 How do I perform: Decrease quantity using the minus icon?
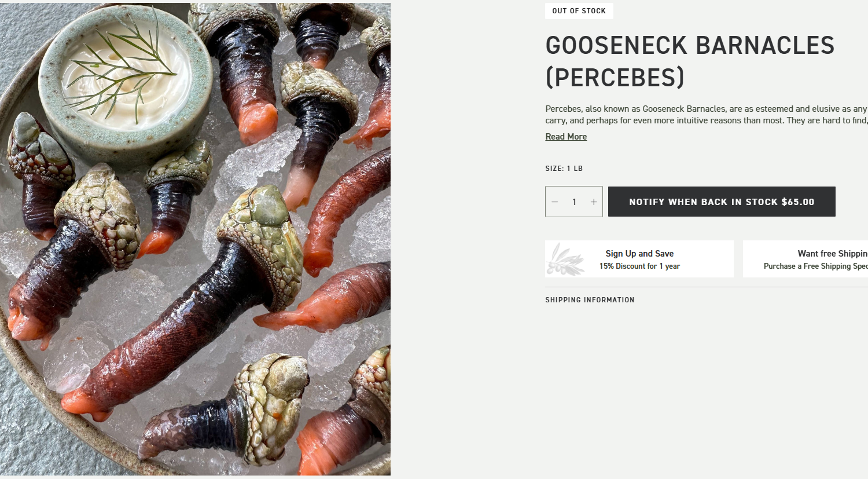point(554,202)
